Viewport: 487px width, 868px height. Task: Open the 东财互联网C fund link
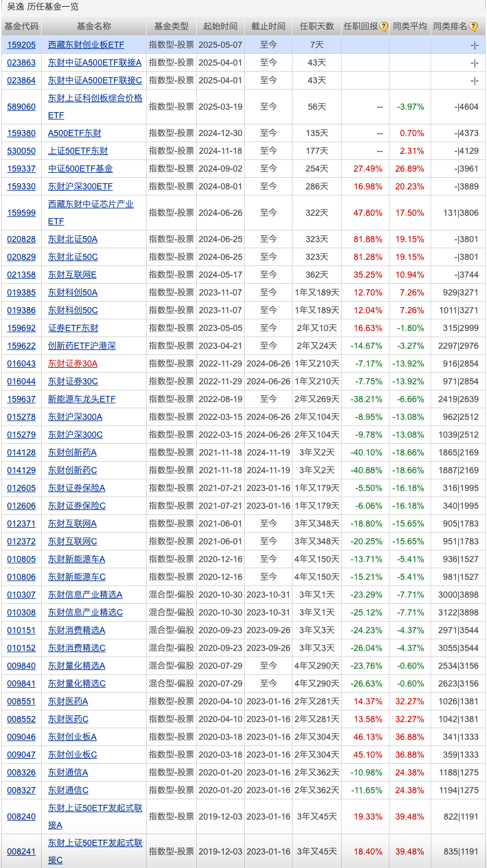(x=72, y=541)
